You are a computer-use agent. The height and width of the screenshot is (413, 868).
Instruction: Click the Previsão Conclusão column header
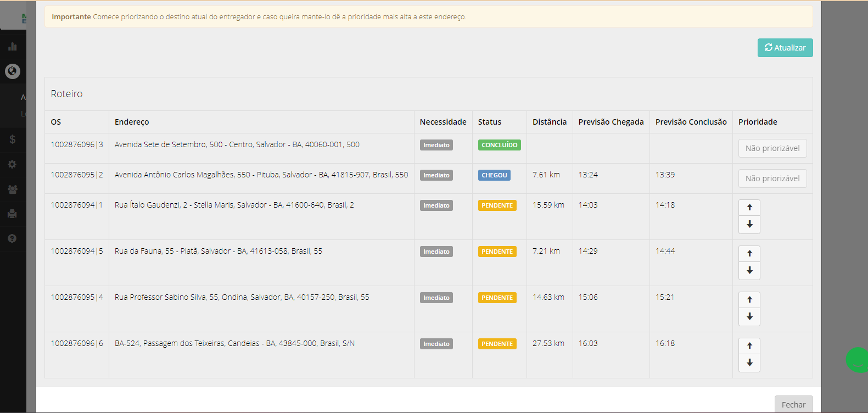click(x=691, y=122)
